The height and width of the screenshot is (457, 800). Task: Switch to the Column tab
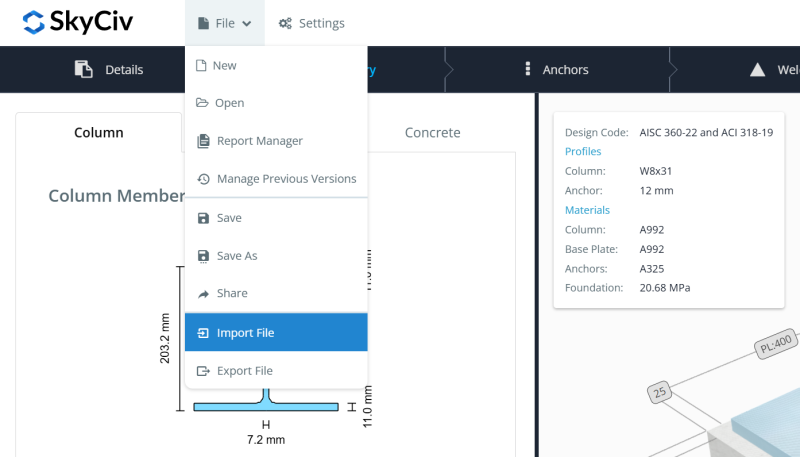(x=99, y=132)
